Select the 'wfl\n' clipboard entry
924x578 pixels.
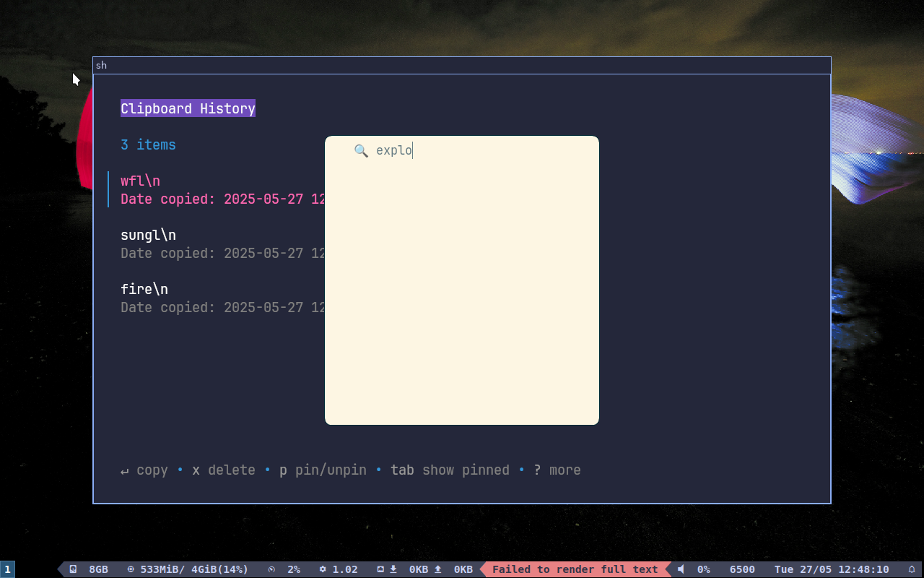(x=140, y=181)
